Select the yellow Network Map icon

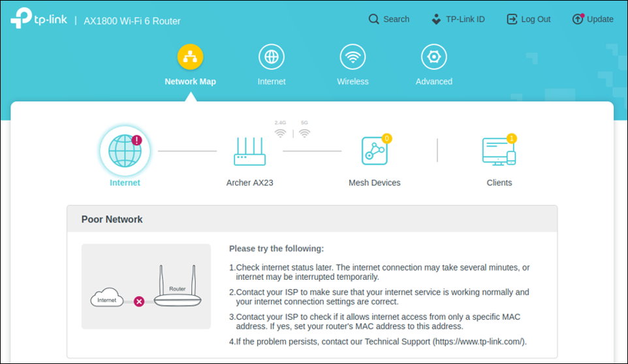click(x=190, y=57)
